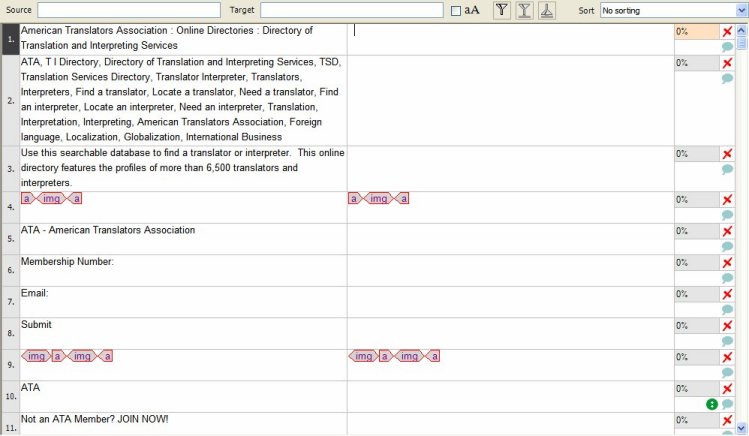Click the Source filter input field
The height and width of the screenshot is (436, 749).
coord(129,10)
